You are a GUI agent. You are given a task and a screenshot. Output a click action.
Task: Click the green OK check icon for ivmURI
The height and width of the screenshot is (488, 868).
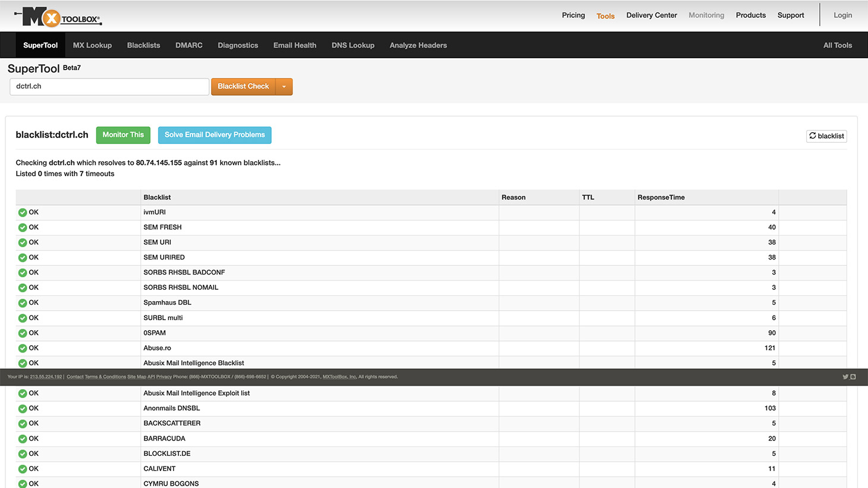pyautogui.click(x=23, y=212)
